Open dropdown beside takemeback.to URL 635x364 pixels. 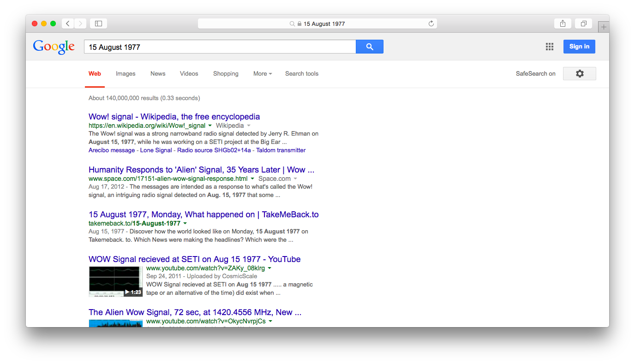point(185,223)
